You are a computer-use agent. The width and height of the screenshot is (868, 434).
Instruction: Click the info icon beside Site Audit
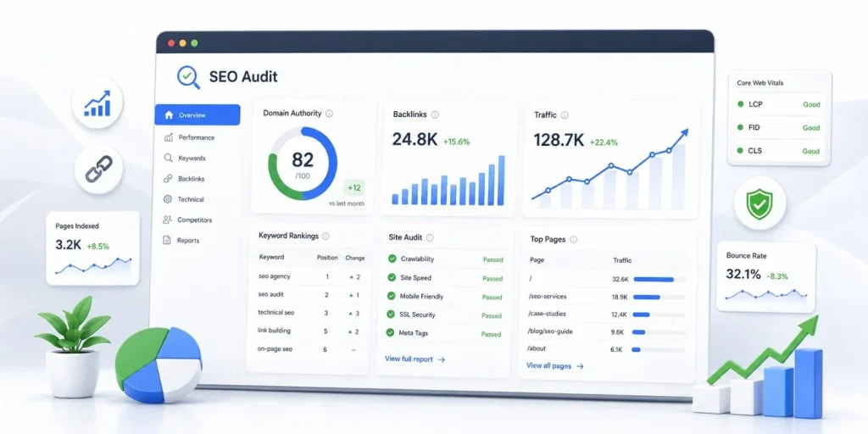(430, 237)
